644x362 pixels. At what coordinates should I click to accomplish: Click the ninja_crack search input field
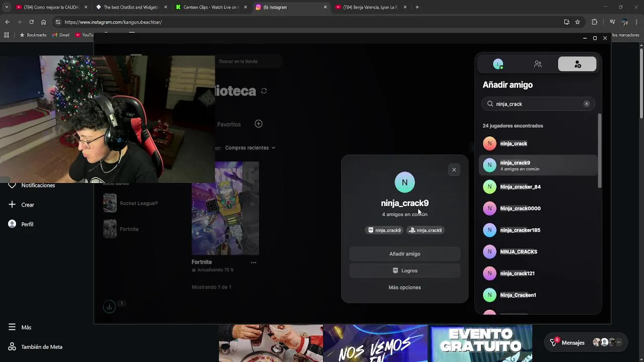538,104
